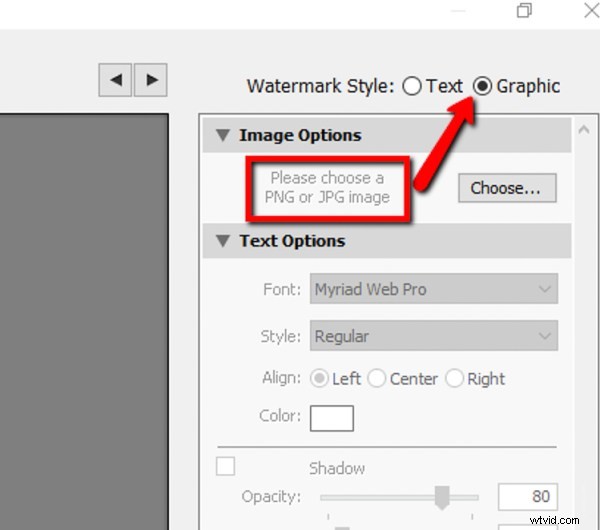Collapse the Image Options section

pyautogui.click(x=223, y=135)
